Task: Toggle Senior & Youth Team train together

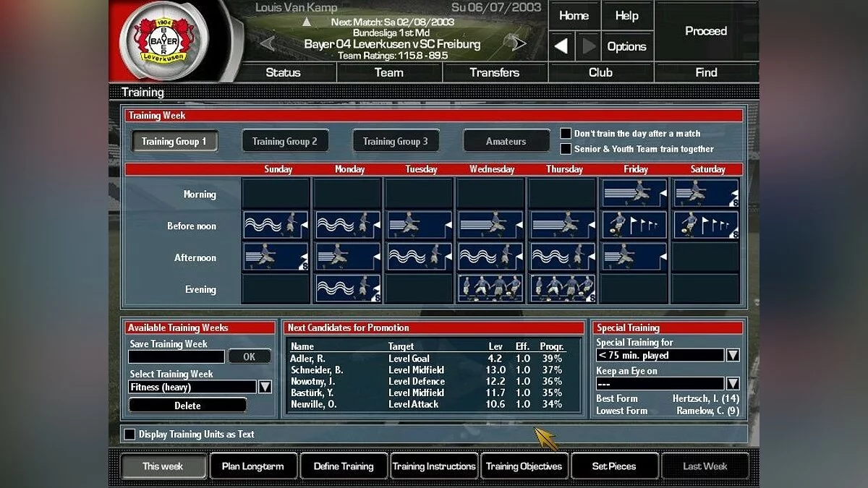Action: coord(566,149)
